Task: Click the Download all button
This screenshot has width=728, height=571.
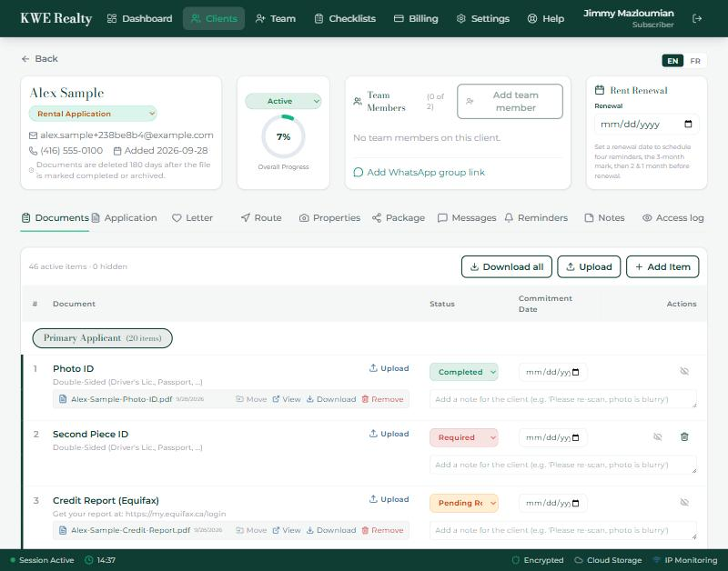Action: (x=507, y=266)
